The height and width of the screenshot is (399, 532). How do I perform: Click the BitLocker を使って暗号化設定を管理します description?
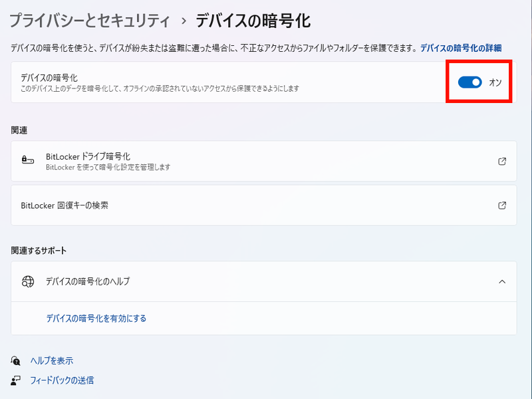click(x=108, y=168)
